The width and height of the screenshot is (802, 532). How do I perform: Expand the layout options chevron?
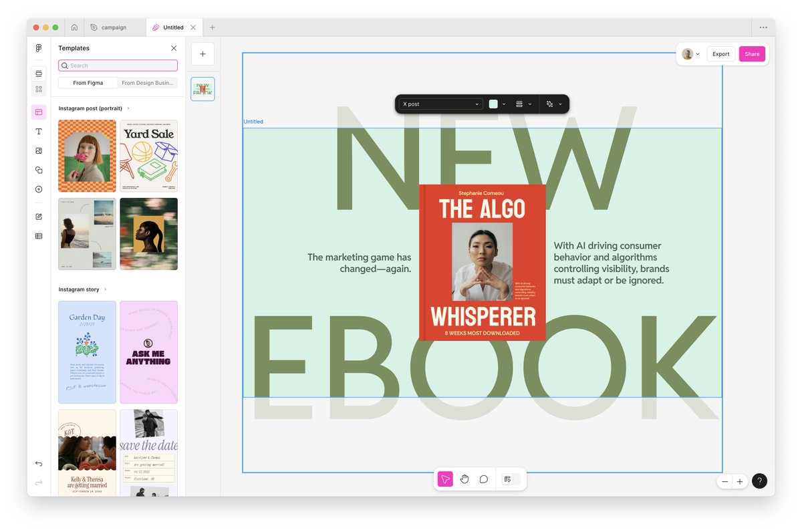(530, 104)
